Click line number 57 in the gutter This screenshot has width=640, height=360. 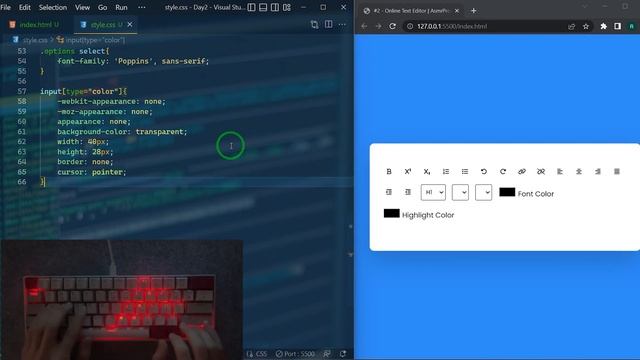(22, 91)
